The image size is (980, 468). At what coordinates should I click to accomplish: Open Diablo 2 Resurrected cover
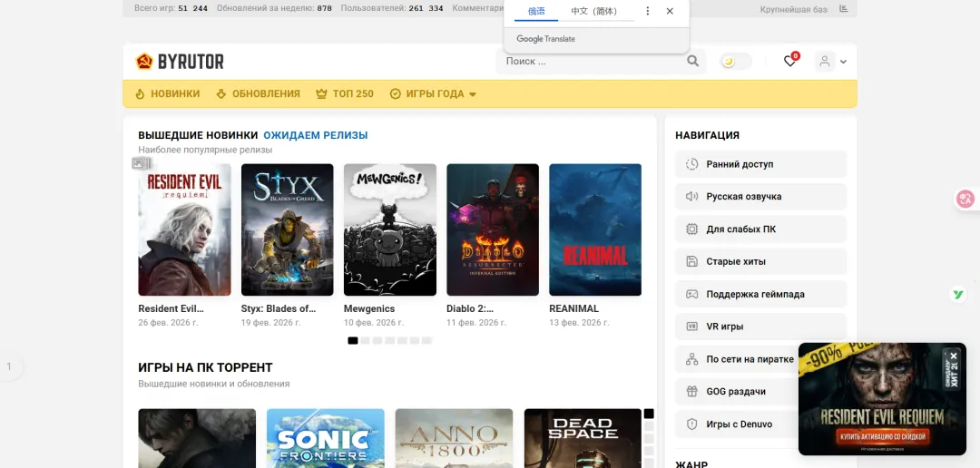click(493, 229)
